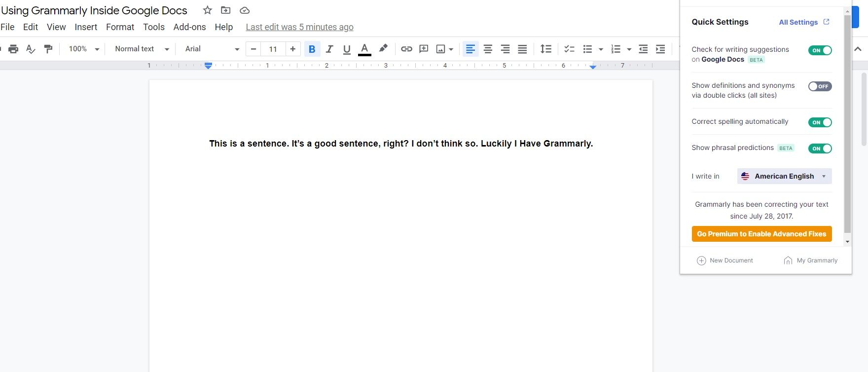Toggle bold formatting
This screenshot has width=868, height=372.
click(312, 49)
